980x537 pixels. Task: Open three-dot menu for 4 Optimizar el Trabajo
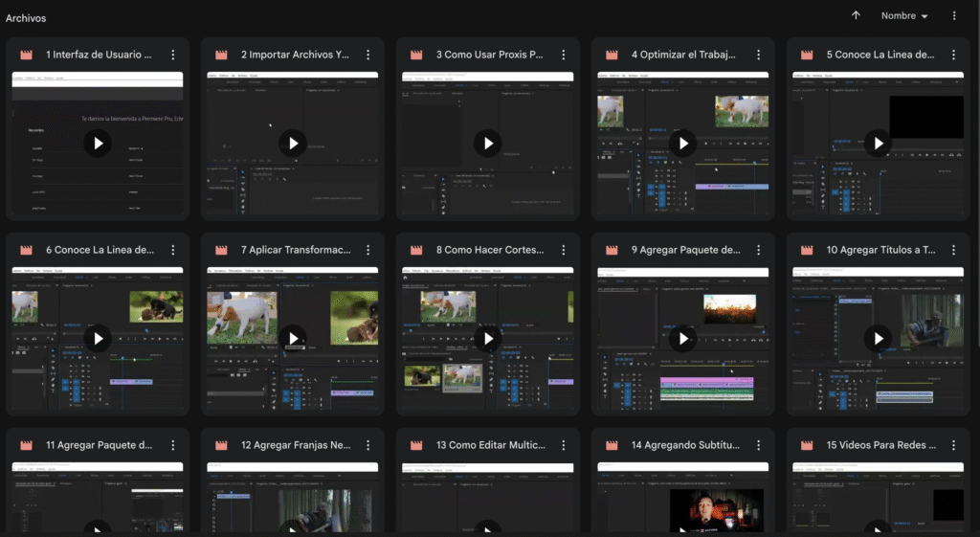(x=759, y=56)
